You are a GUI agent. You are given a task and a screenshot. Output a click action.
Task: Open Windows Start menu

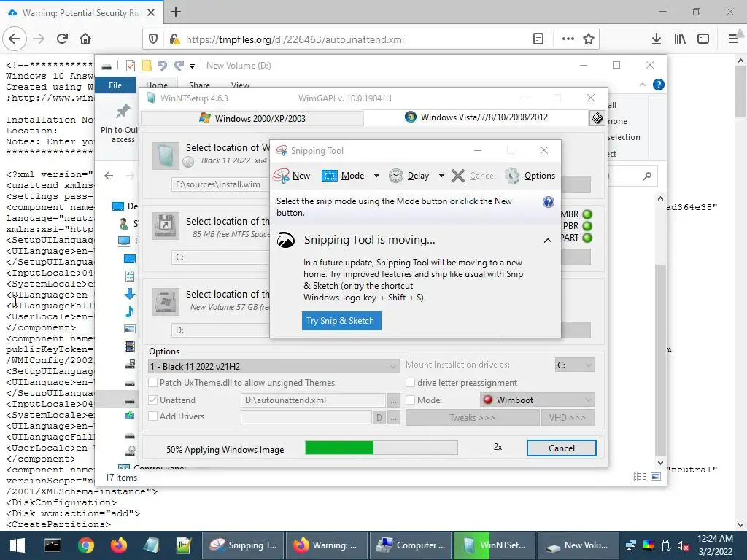[x=18, y=545]
